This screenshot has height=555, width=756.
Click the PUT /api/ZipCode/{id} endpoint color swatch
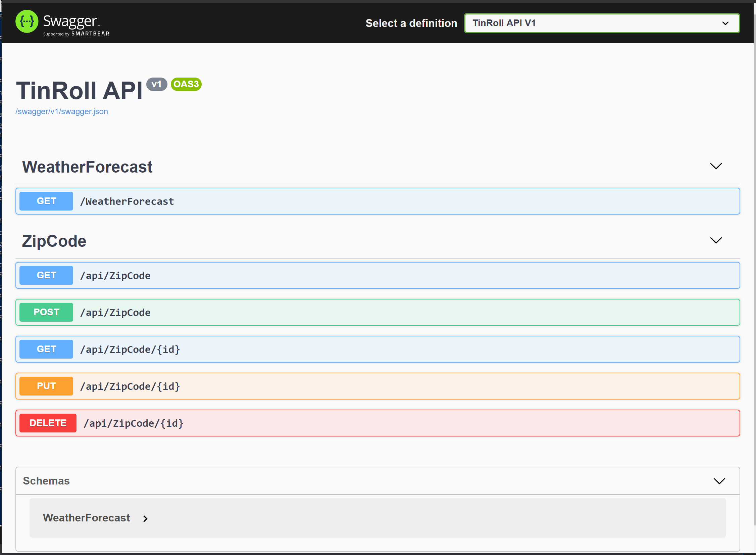(47, 386)
